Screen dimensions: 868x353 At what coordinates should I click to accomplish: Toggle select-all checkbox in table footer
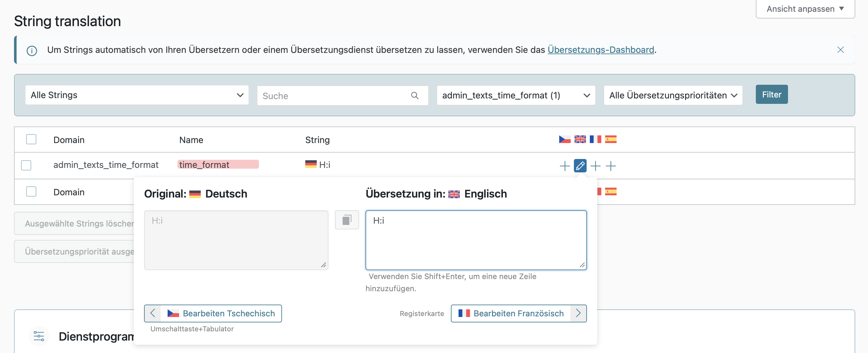click(31, 192)
